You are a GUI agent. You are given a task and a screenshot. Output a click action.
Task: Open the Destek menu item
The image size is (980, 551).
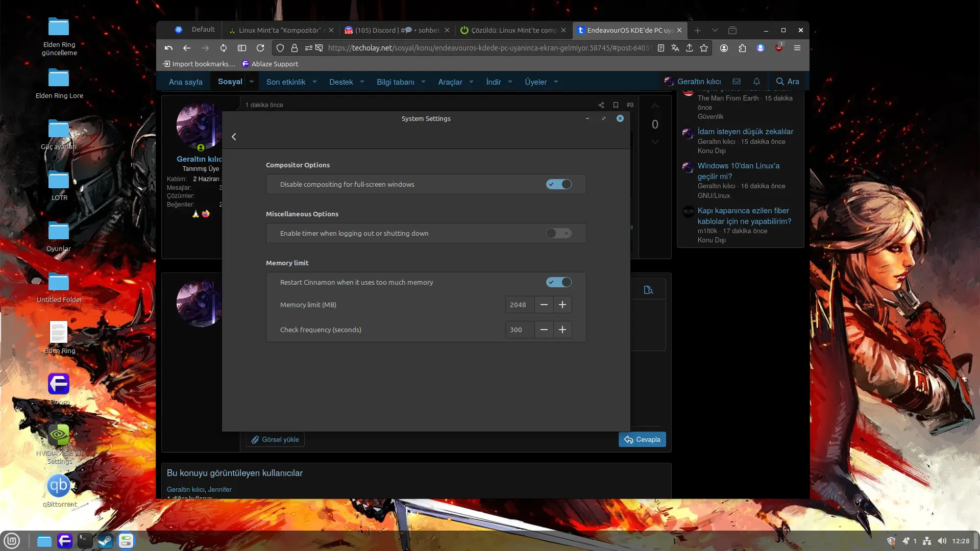341,82
